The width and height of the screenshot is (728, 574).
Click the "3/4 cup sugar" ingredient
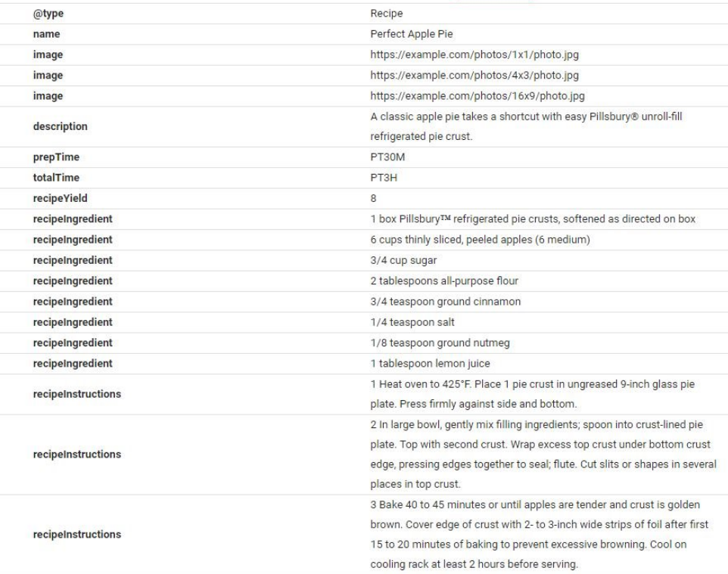click(393, 260)
